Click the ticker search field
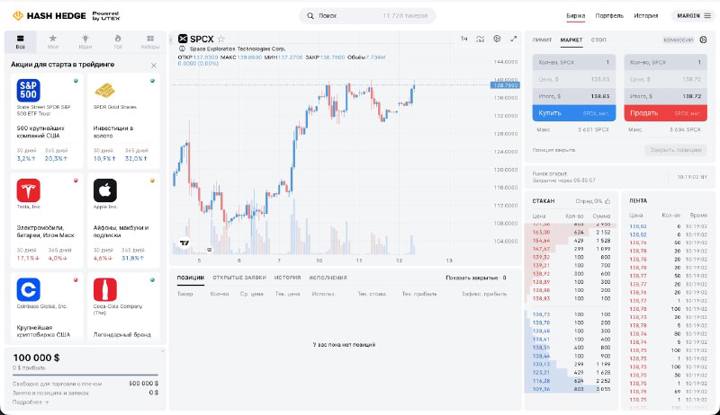The image size is (720, 415). pyautogui.click(x=367, y=16)
